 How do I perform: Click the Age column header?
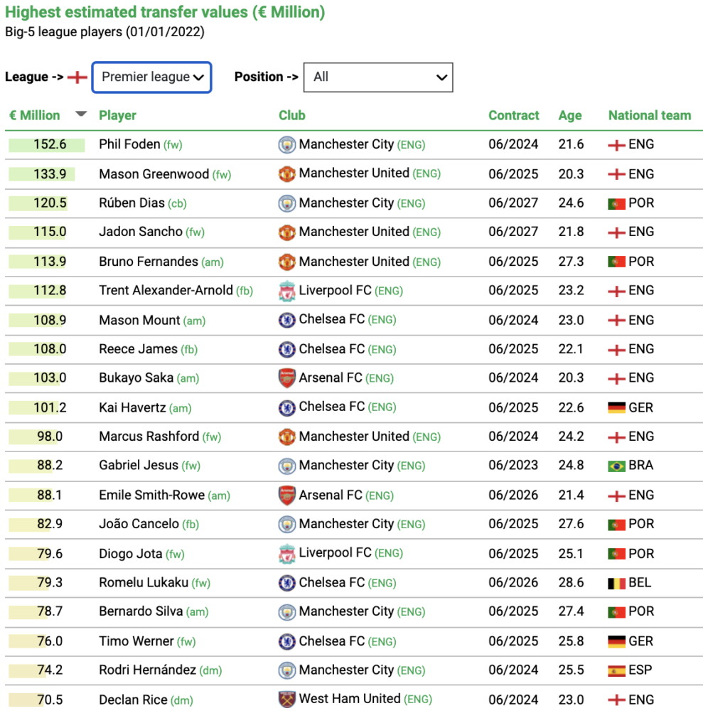[570, 115]
